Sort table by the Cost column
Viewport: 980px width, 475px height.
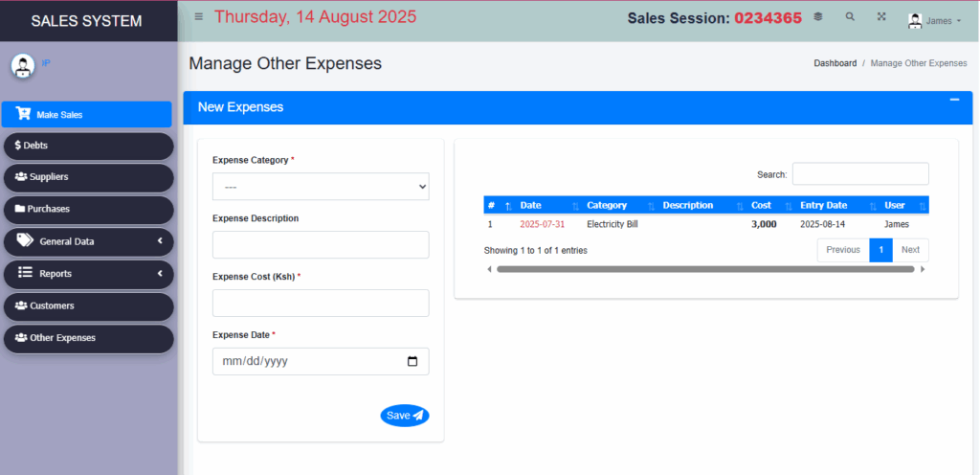pos(769,205)
